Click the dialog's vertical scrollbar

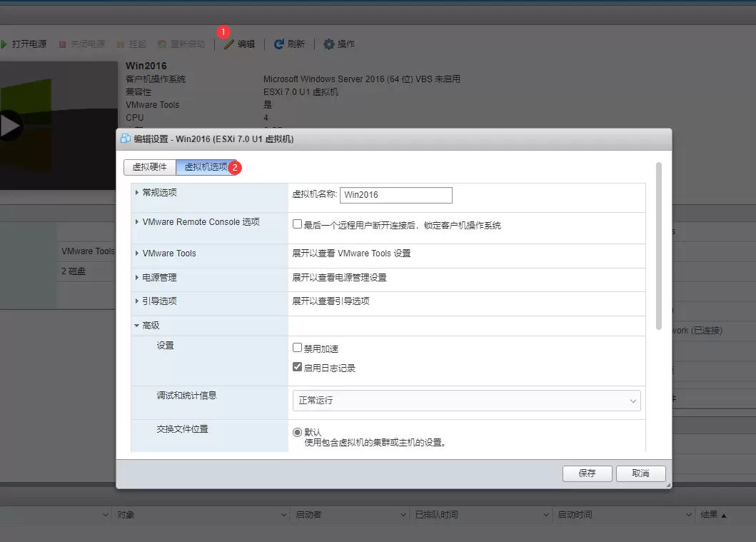[659, 246]
